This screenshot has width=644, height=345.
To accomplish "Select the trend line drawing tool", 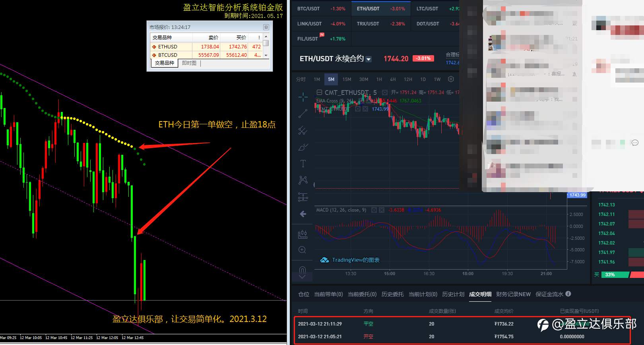I will (x=303, y=114).
